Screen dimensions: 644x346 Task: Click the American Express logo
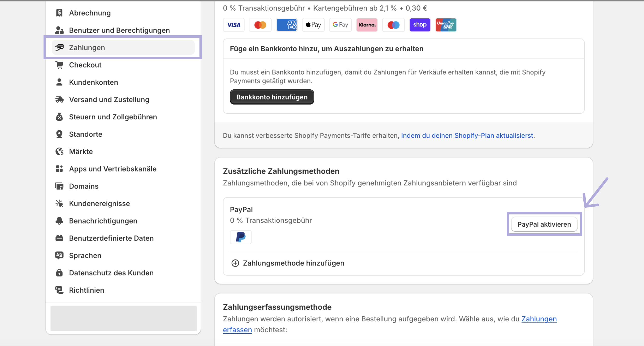[x=287, y=25]
